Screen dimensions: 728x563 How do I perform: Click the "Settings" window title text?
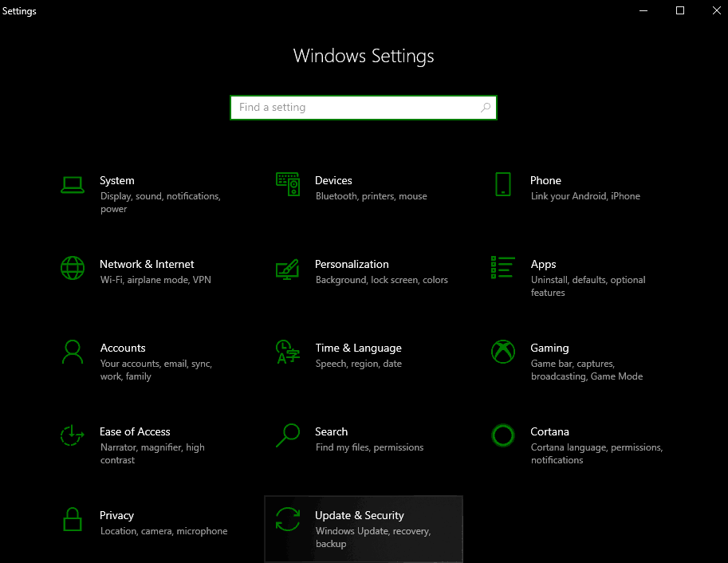tap(19, 11)
